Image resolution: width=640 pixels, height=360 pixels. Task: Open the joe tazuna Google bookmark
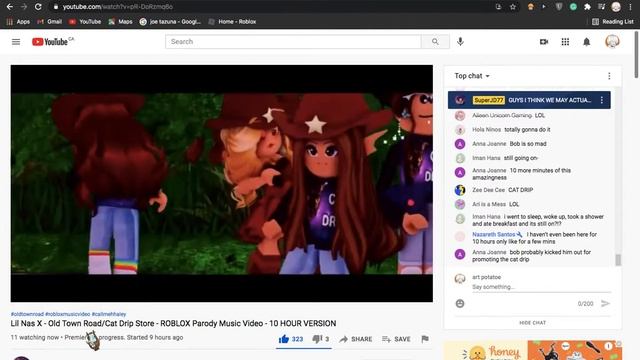click(170, 22)
